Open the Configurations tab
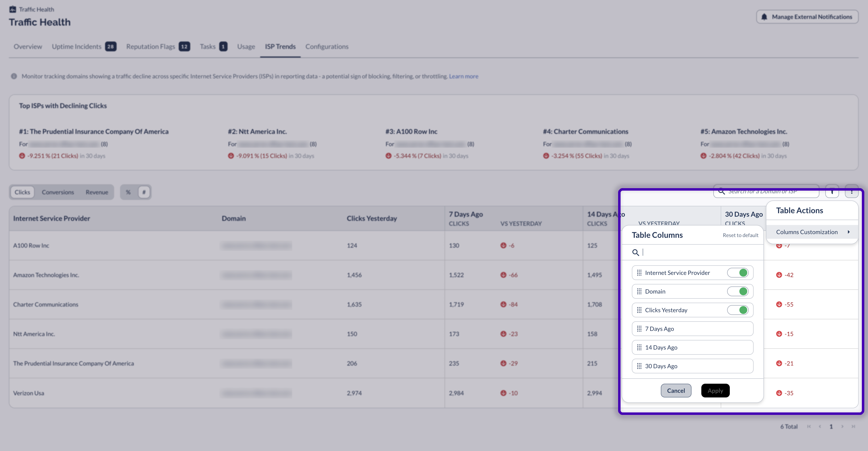The width and height of the screenshot is (868, 451). point(327,46)
